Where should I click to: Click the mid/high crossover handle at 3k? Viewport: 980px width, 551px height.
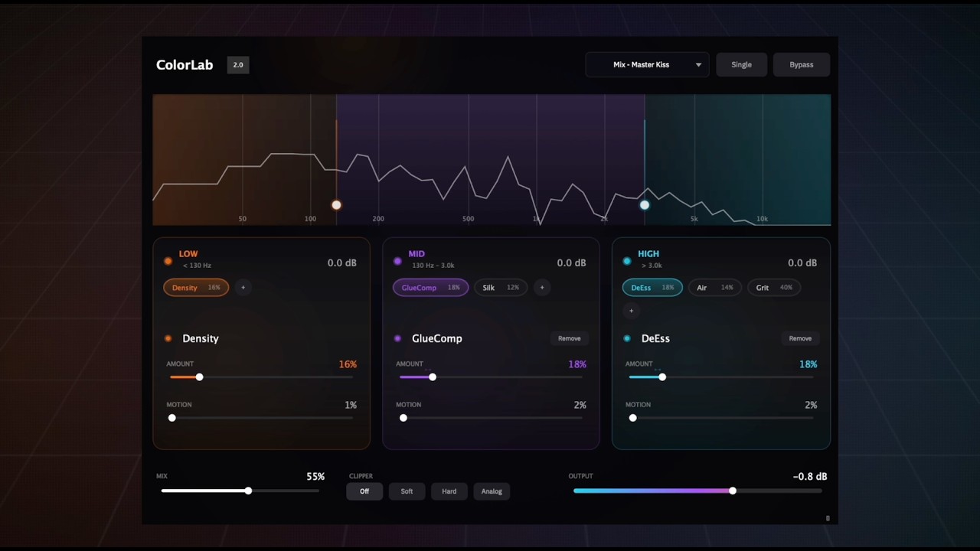pyautogui.click(x=645, y=205)
